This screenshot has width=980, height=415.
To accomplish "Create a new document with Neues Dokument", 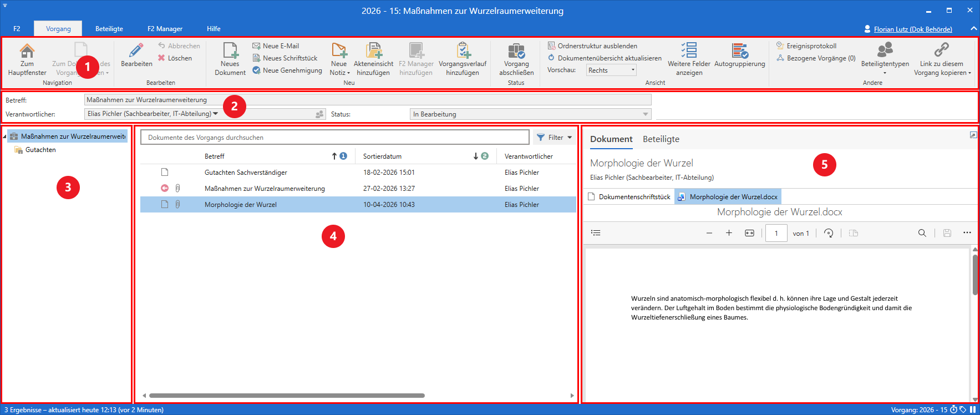I will (230, 59).
